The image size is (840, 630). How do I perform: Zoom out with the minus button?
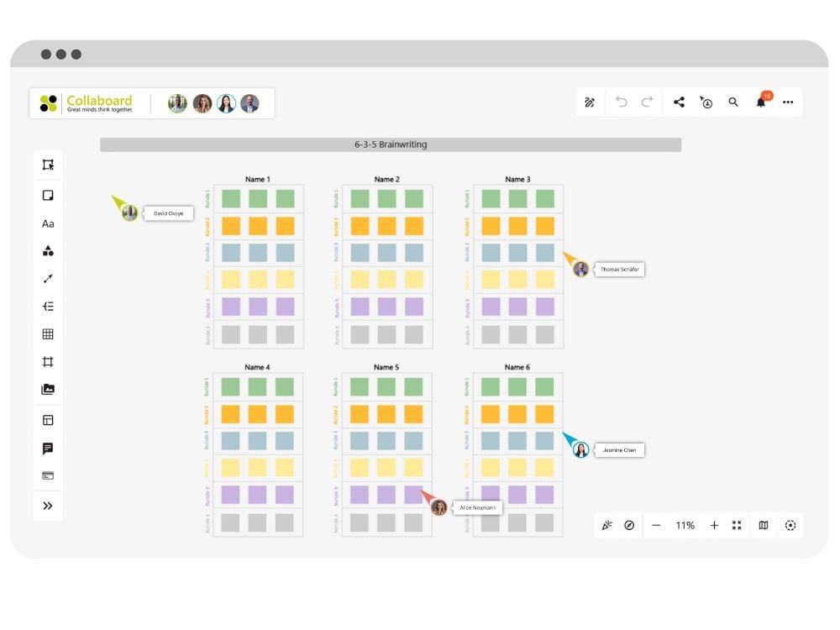tap(656, 525)
